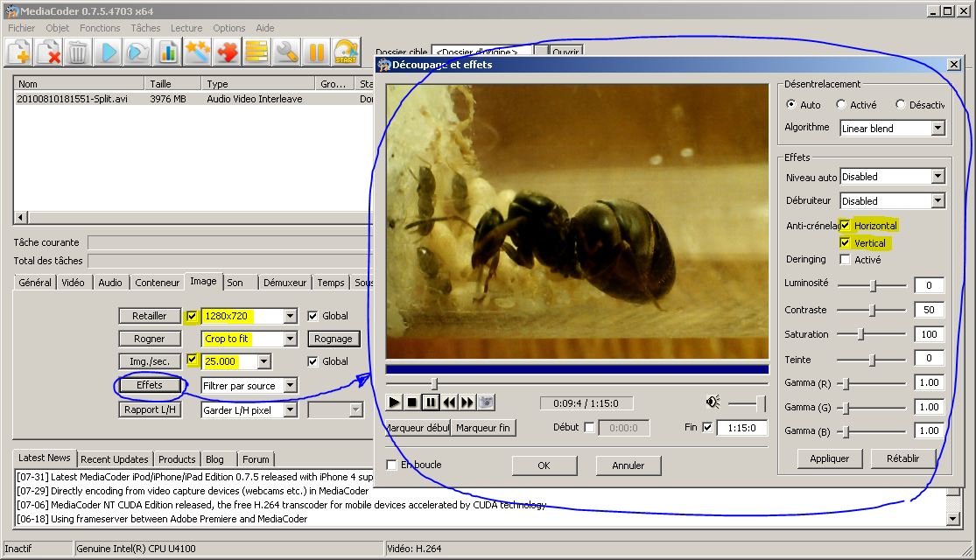Adjust the Luminosité slider
Screen dimensions: 976x560
[x=873, y=285]
